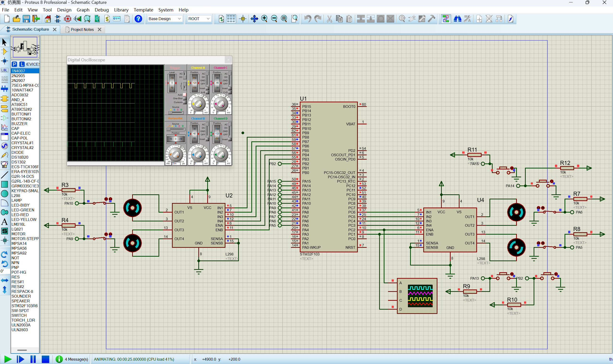
Task: Click the Undo toolbar icon
Action: tap(308, 19)
